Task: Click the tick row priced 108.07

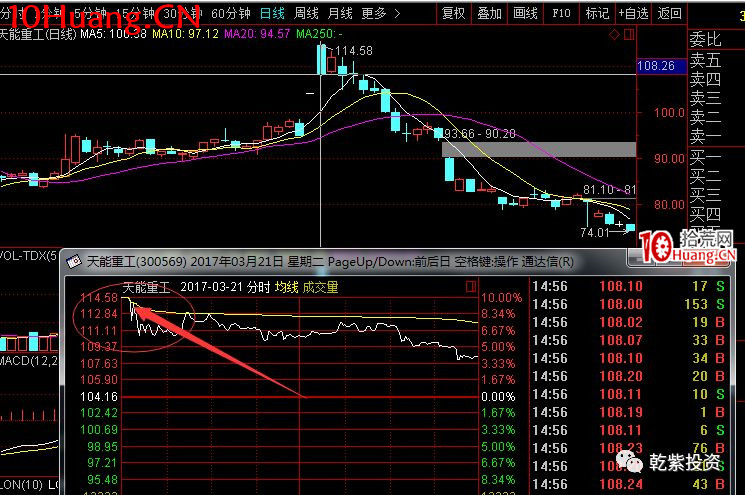Action: 628,340
